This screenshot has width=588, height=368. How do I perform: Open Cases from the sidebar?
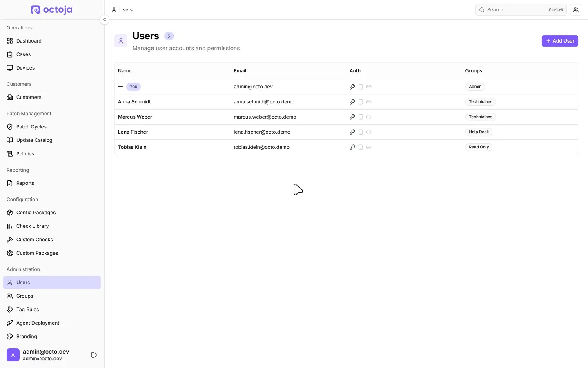(x=52, y=54)
